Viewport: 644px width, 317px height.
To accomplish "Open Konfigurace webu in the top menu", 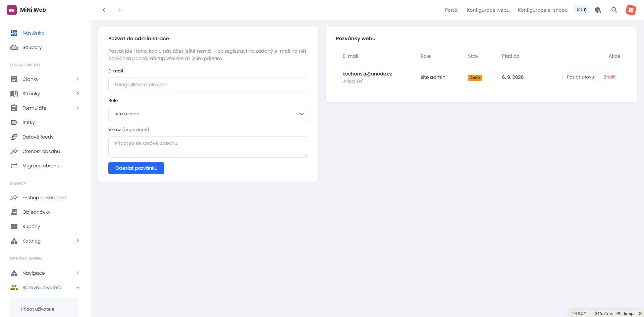I will coord(488,10).
